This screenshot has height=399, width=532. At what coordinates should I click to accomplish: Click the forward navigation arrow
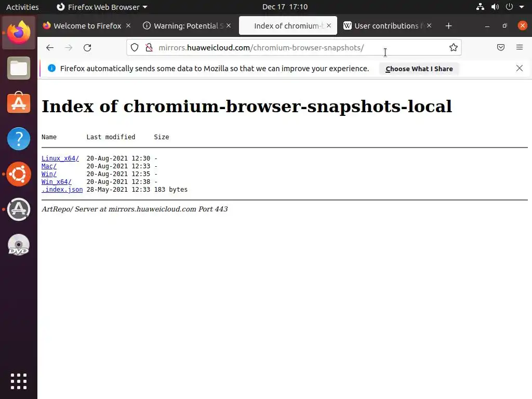point(69,47)
